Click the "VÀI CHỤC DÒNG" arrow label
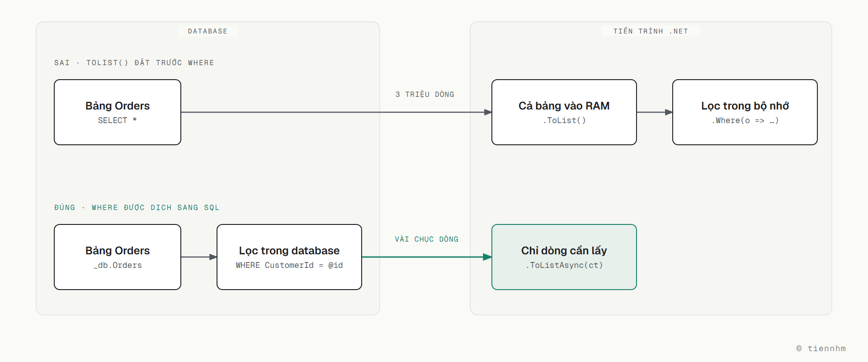Image resolution: width=868 pixels, height=362 pixels. pos(426,239)
